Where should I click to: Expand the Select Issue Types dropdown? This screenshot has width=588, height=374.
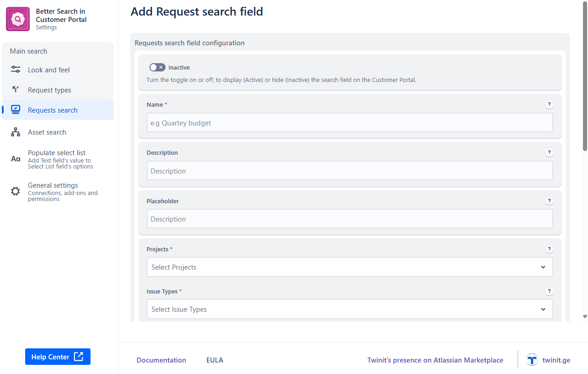350,309
